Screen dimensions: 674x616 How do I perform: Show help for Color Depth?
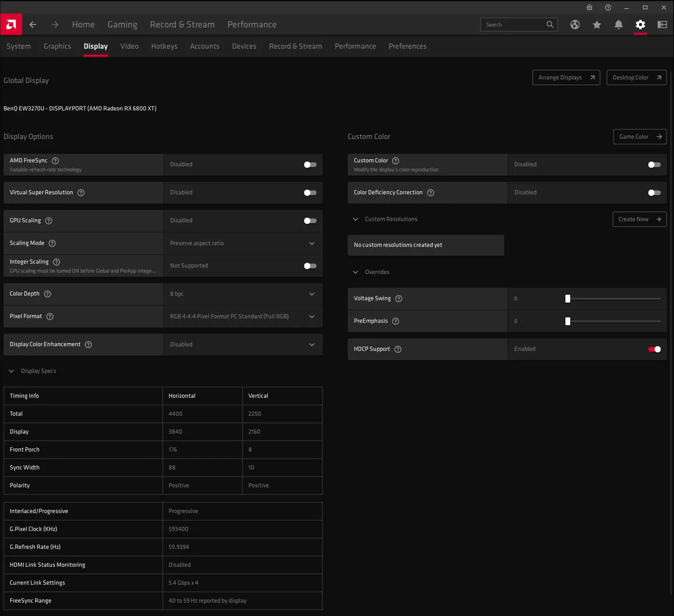(x=48, y=294)
